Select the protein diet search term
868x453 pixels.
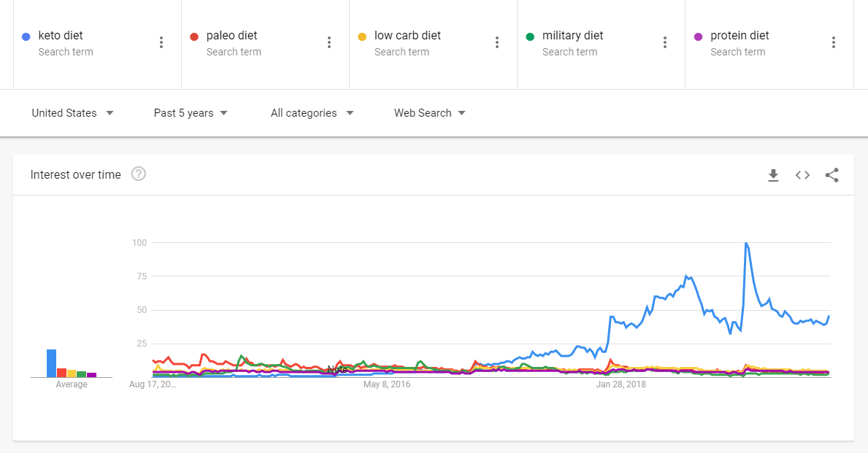coord(740,36)
